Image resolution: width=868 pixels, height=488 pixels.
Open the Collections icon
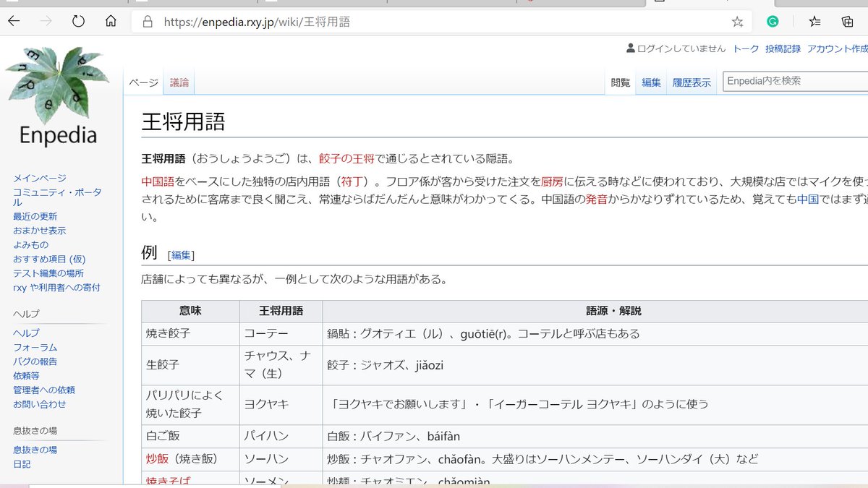(x=847, y=22)
